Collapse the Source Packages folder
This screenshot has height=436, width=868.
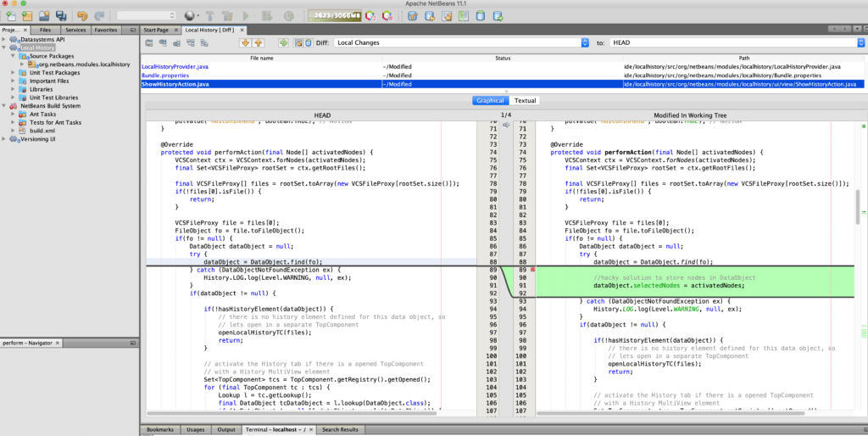[x=14, y=56]
